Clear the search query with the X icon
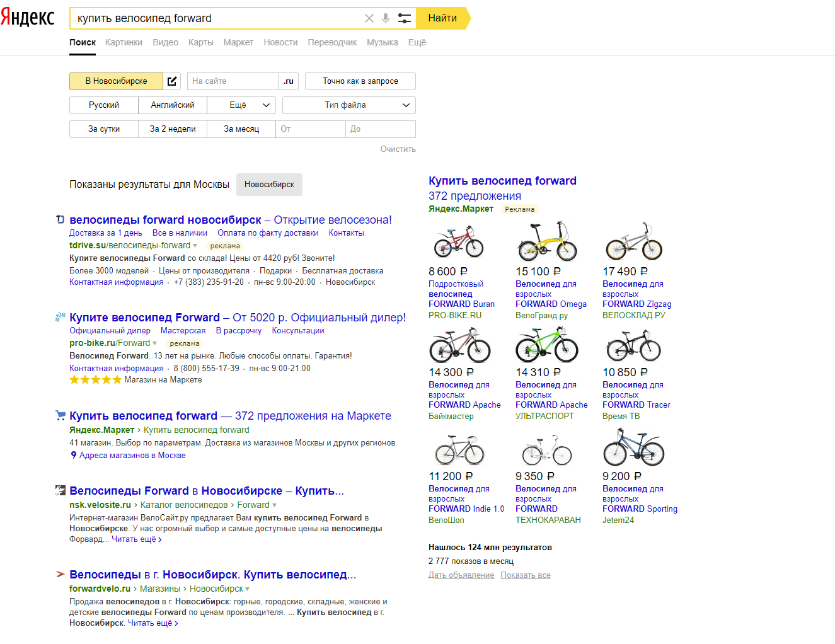This screenshot has height=644, width=835. 369,18
